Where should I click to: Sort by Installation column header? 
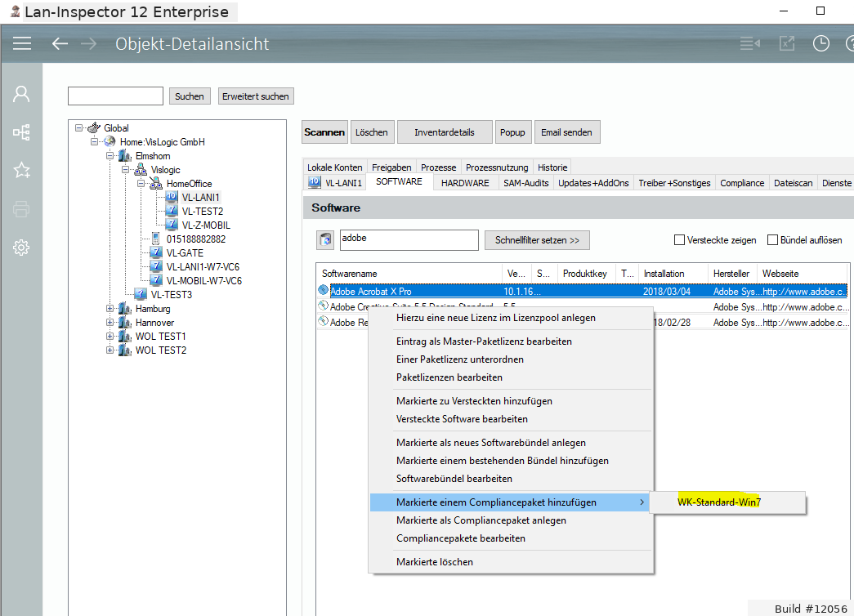coord(673,274)
